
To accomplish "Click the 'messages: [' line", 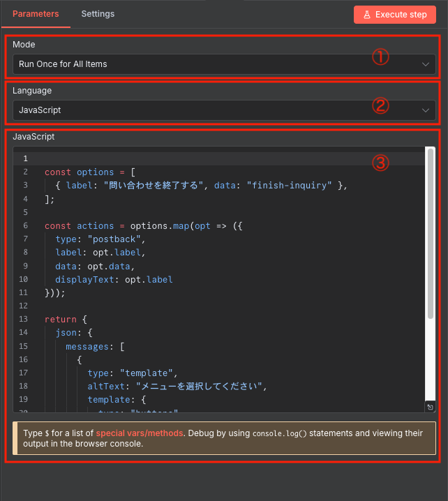I will (x=95, y=347).
